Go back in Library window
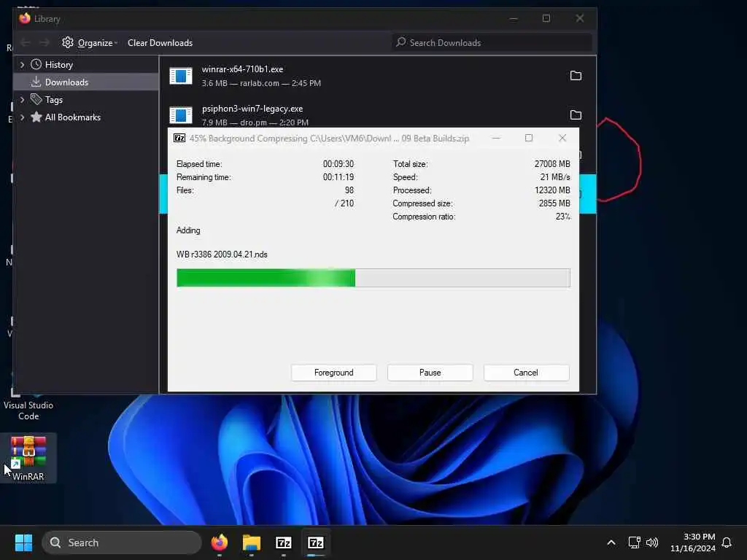Image resolution: width=747 pixels, height=560 pixels. coord(26,42)
